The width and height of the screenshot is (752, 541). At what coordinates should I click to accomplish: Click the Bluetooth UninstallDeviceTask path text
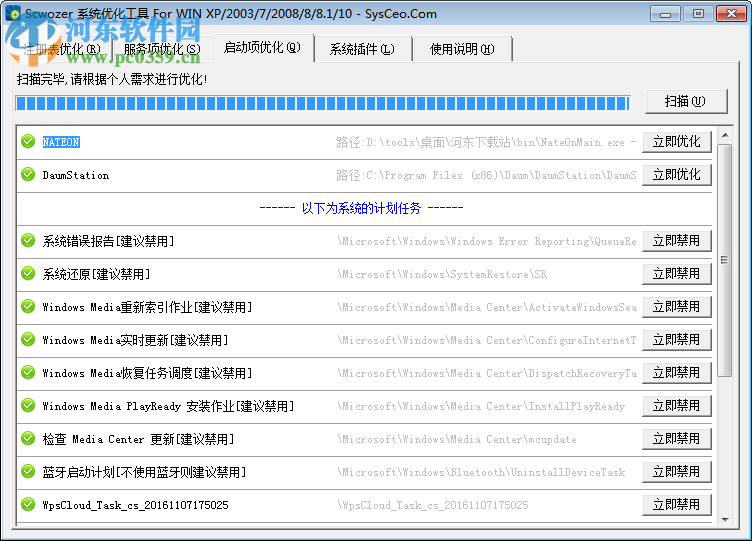[x=481, y=472]
